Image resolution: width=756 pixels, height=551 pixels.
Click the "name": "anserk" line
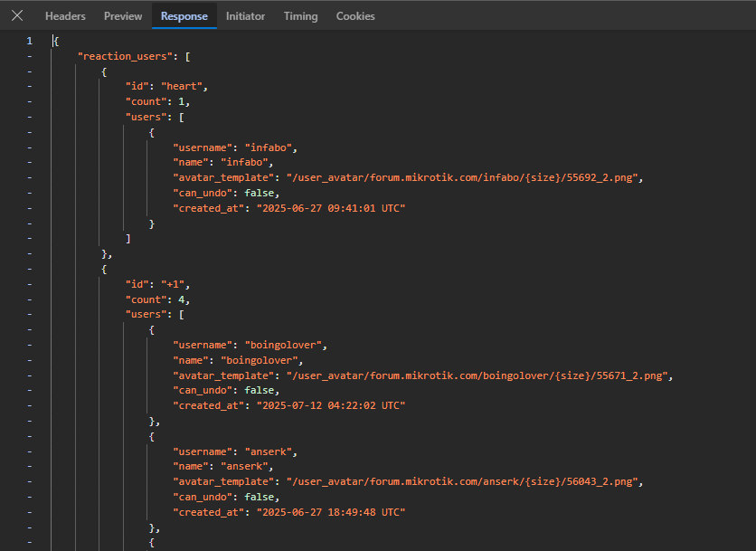(223, 467)
